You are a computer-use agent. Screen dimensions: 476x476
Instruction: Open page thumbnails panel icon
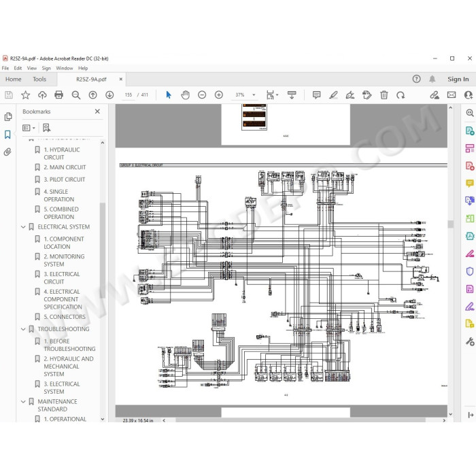coord(8,116)
